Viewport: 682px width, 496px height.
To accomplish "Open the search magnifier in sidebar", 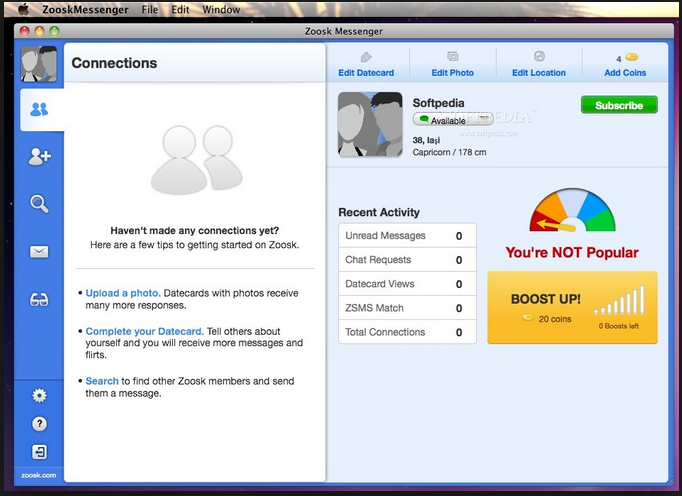I will [x=39, y=204].
